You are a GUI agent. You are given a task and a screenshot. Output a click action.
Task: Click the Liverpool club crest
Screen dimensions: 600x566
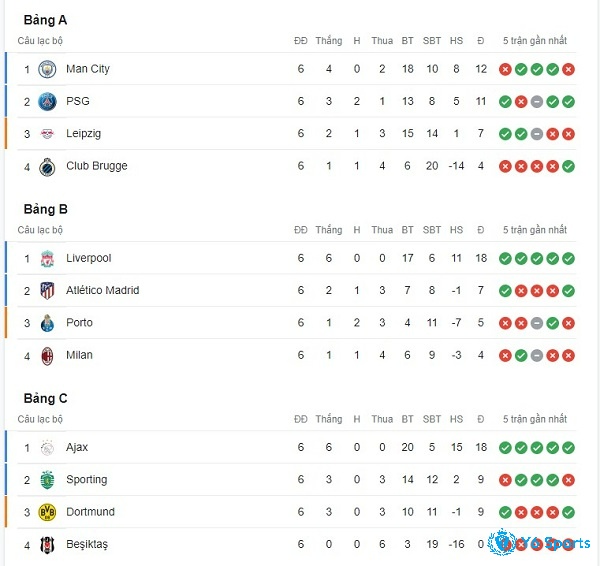click(x=47, y=259)
